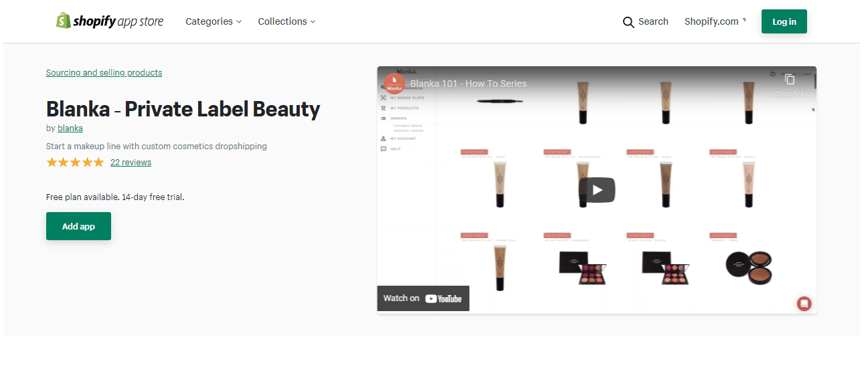Open Sourcing and selling products category link
This screenshot has width=868, height=370.
tap(104, 72)
